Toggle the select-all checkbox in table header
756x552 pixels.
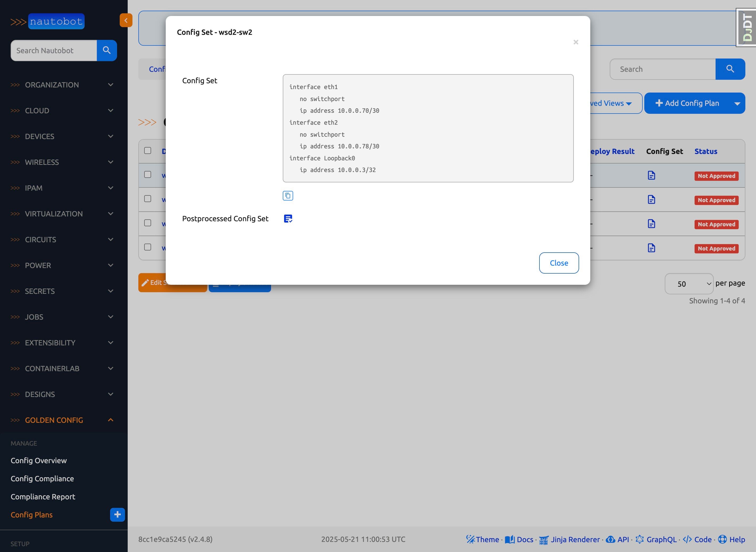pyautogui.click(x=147, y=151)
